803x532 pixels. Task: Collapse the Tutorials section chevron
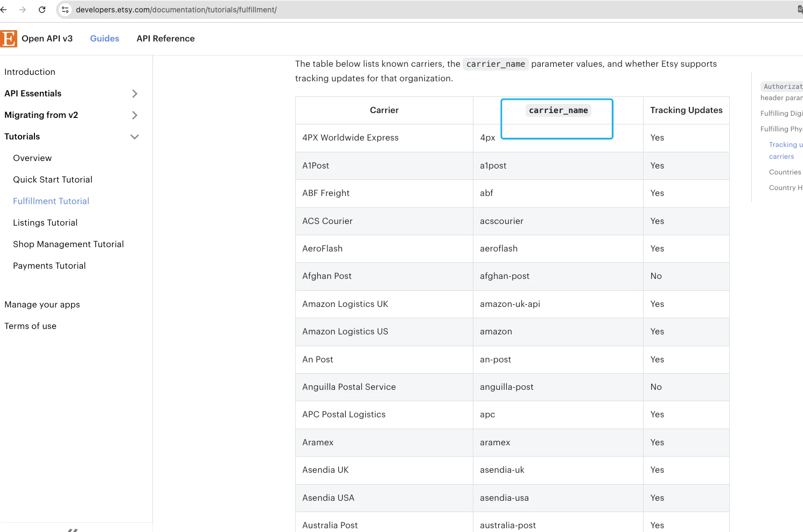point(135,137)
